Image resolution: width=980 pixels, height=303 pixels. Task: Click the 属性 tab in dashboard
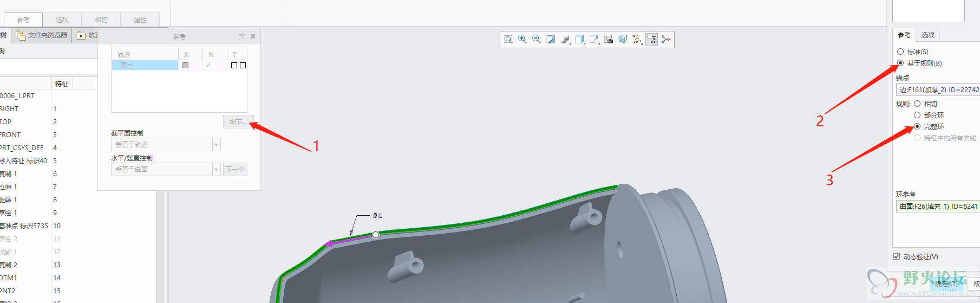pos(140,20)
